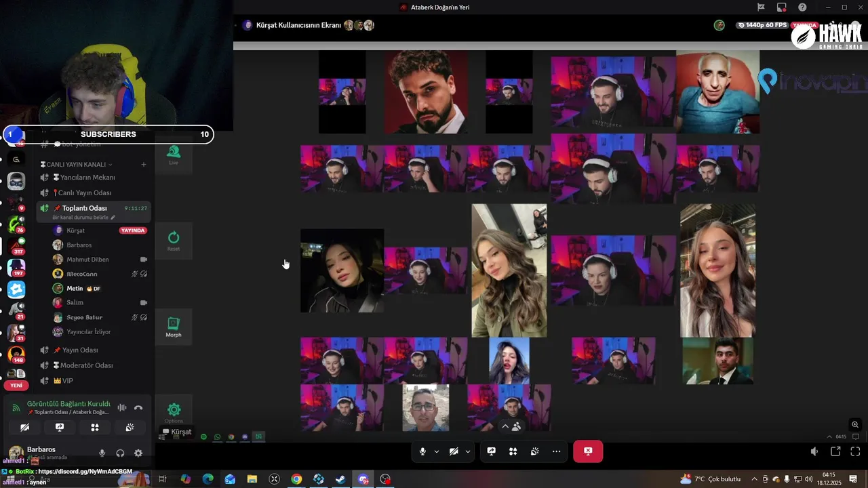The height and width of the screenshot is (488, 868).
Task: Open microphone options arrow in call bar
Action: coord(436,451)
